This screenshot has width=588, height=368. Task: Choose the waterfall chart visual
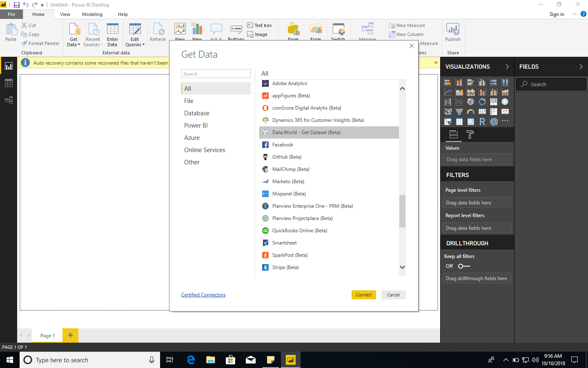pyautogui.click(x=448, y=101)
